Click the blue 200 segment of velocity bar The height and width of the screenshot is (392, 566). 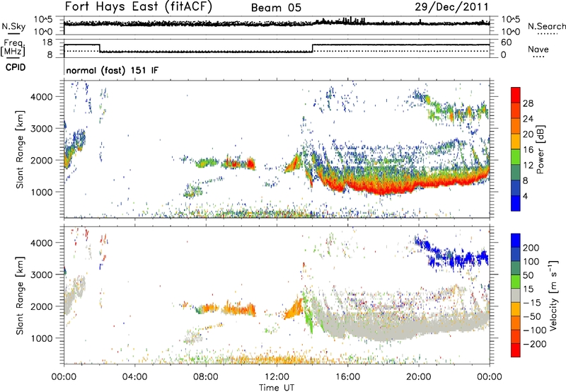(x=516, y=241)
